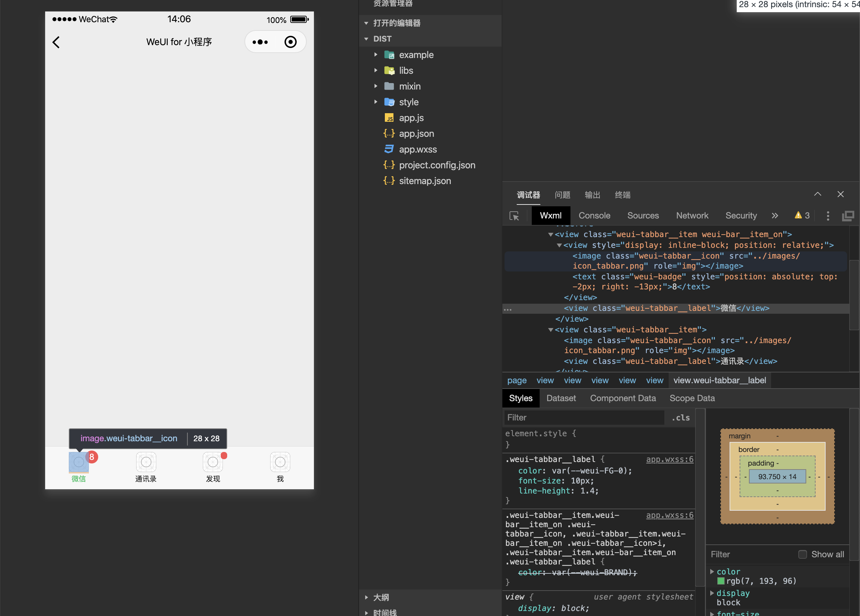Expand the example folder

(x=416, y=55)
